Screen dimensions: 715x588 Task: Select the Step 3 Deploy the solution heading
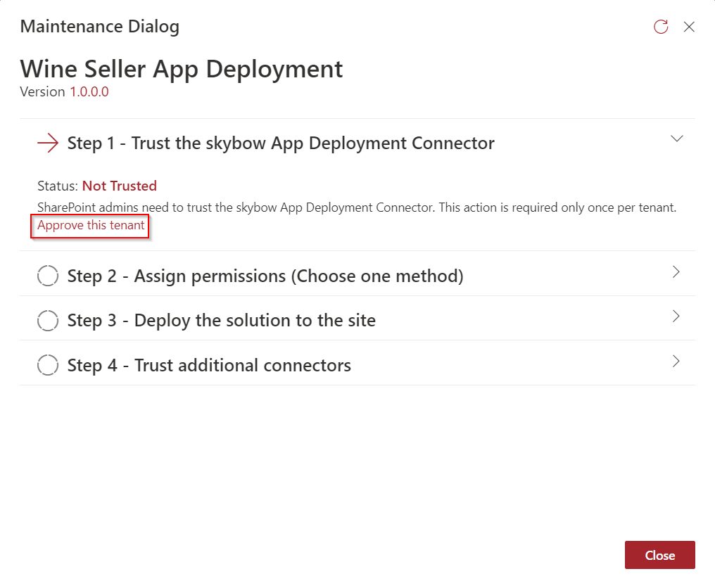222,321
